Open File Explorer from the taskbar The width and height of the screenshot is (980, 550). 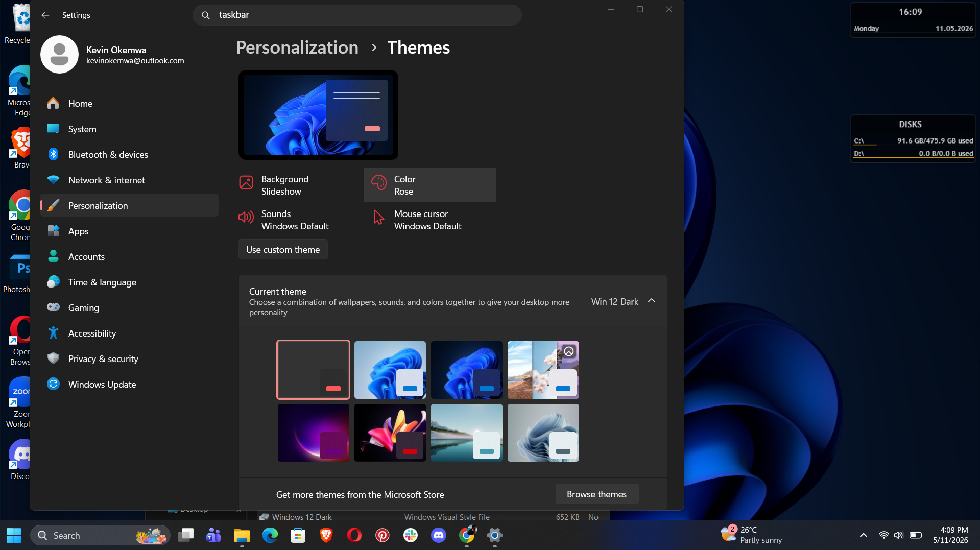[242, 535]
